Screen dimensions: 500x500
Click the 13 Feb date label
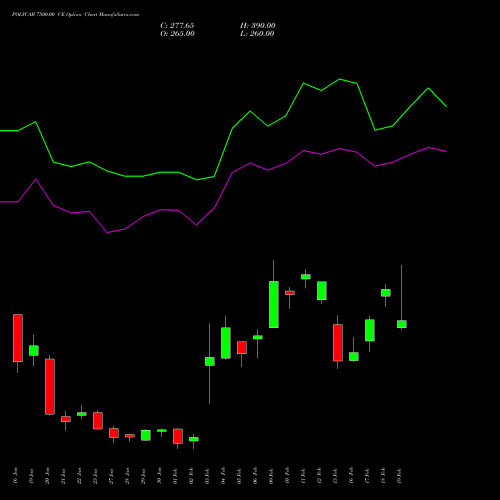tap(336, 476)
